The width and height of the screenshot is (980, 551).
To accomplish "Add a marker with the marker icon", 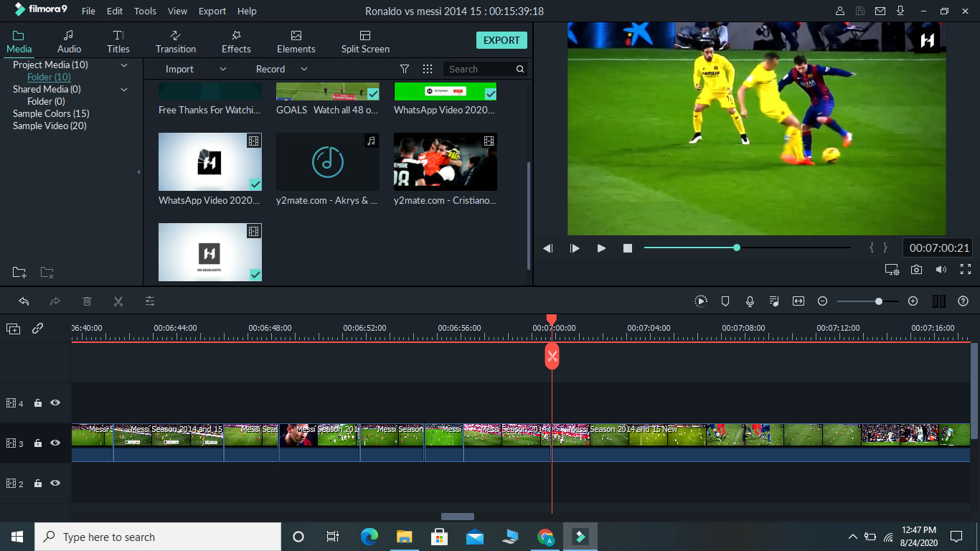I will (x=725, y=301).
